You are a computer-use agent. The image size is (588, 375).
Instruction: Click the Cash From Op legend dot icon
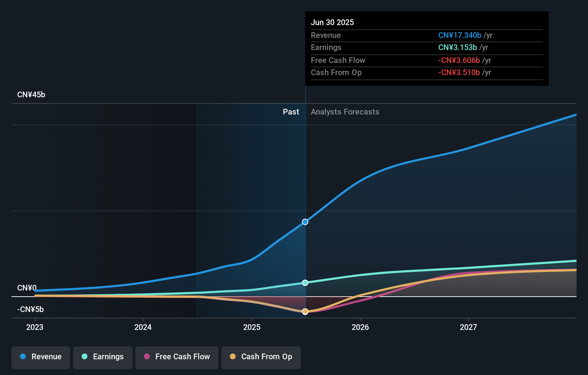[x=233, y=357]
